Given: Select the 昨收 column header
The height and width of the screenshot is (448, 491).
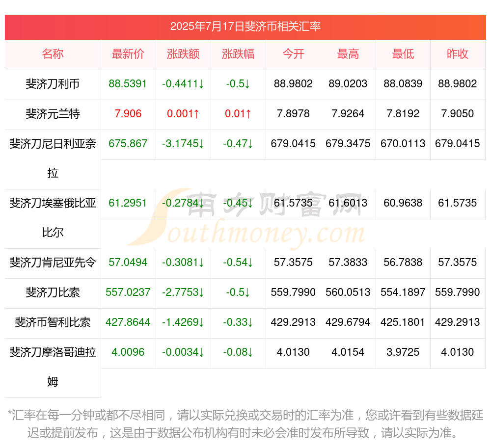Looking at the screenshot, I should click(x=458, y=54).
